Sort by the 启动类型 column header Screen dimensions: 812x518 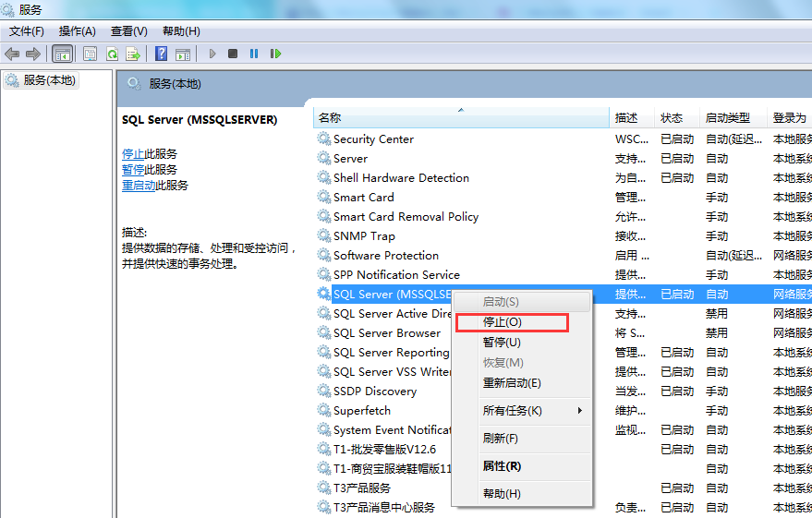733,118
